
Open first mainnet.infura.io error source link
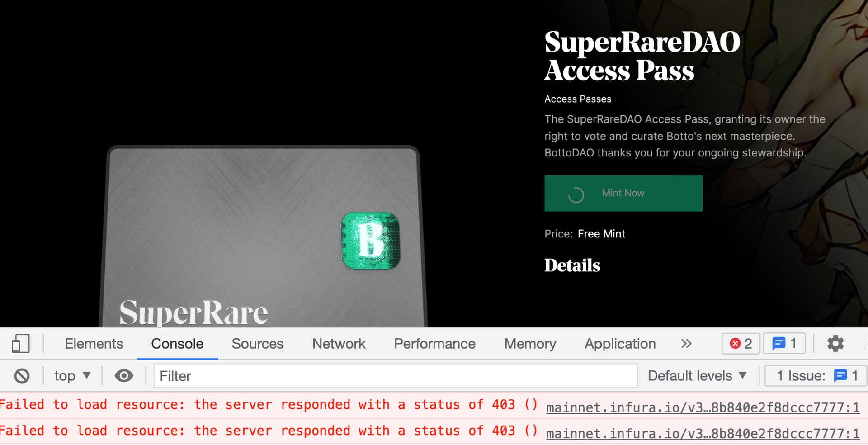point(703,407)
